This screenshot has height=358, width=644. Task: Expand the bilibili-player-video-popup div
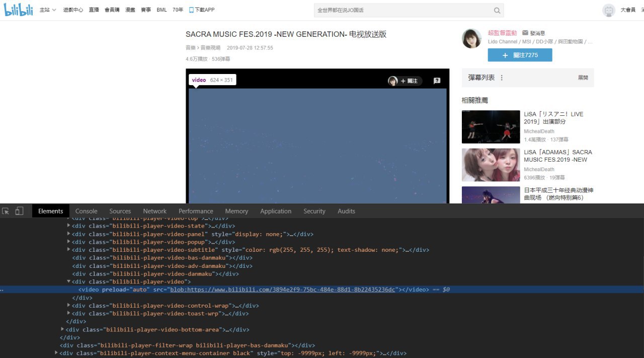69,242
